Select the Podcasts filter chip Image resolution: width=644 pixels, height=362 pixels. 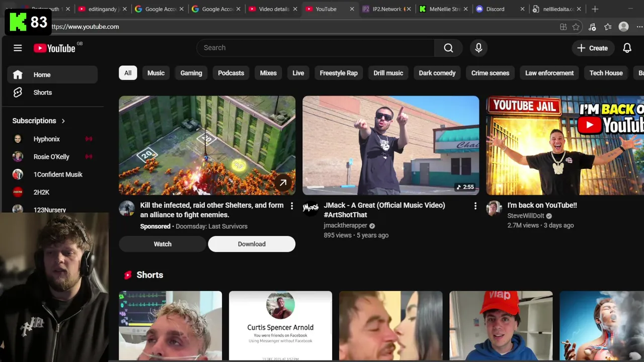pos(231,73)
